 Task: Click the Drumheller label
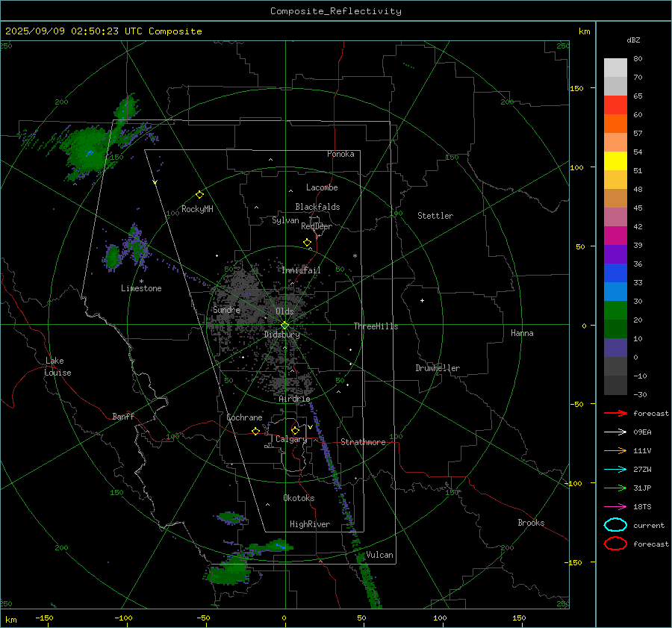(438, 368)
